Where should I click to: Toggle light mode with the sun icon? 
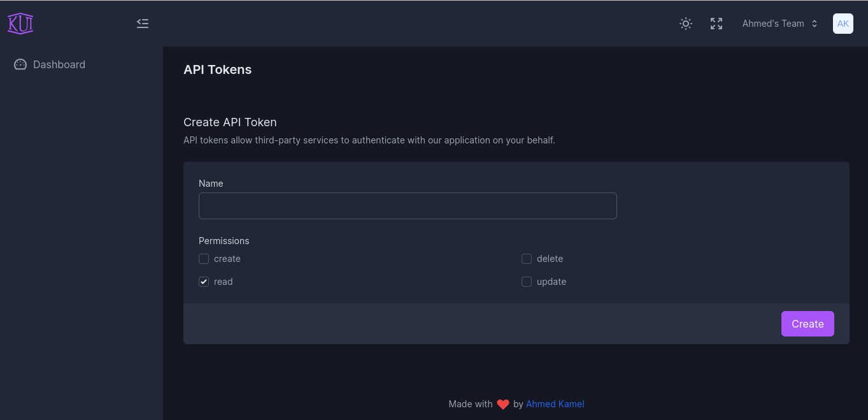[x=686, y=24]
